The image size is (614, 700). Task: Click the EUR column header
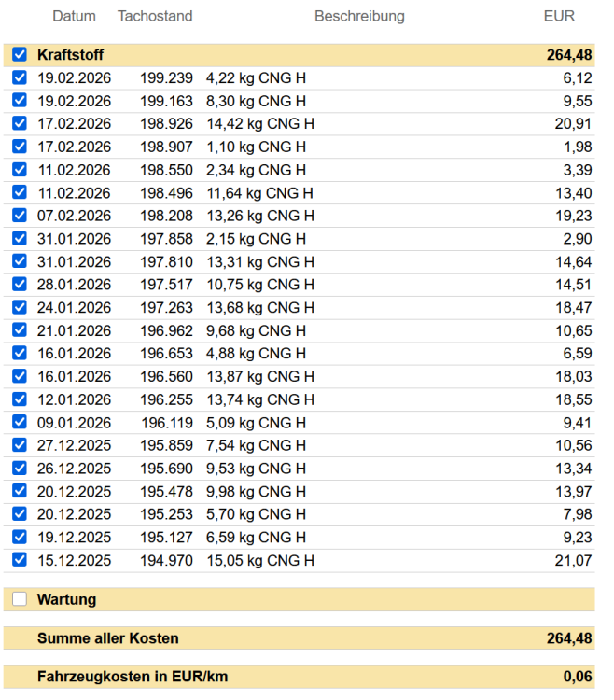(559, 16)
